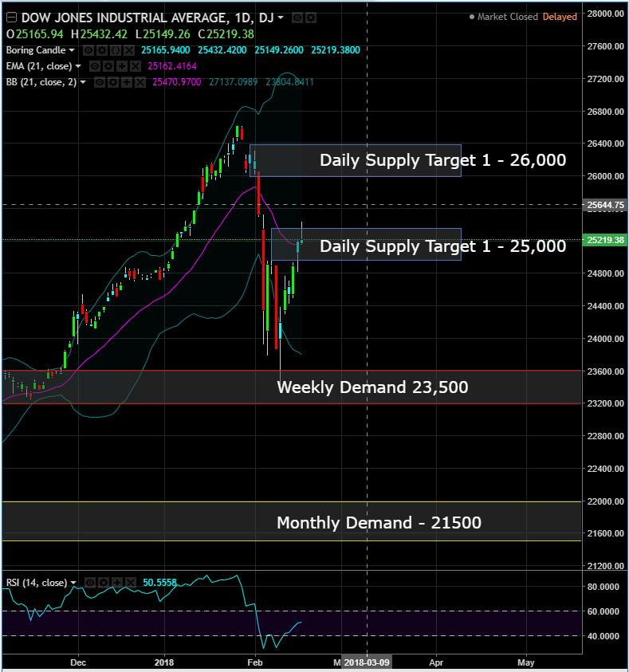Toggle visibility of the Bollinger Bands indicator
Image resolution: width=629 pixels, height=672 pixels.
(x=100, y=82)
